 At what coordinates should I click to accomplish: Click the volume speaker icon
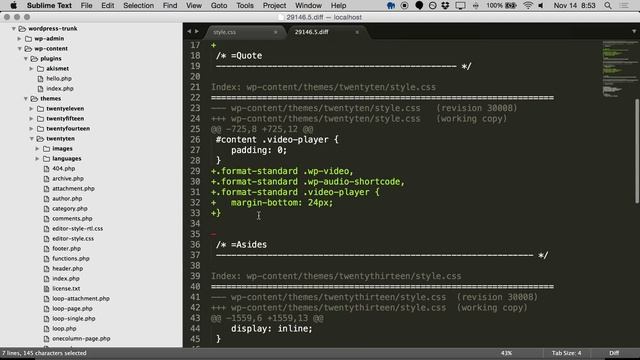[x=541, y=6]
